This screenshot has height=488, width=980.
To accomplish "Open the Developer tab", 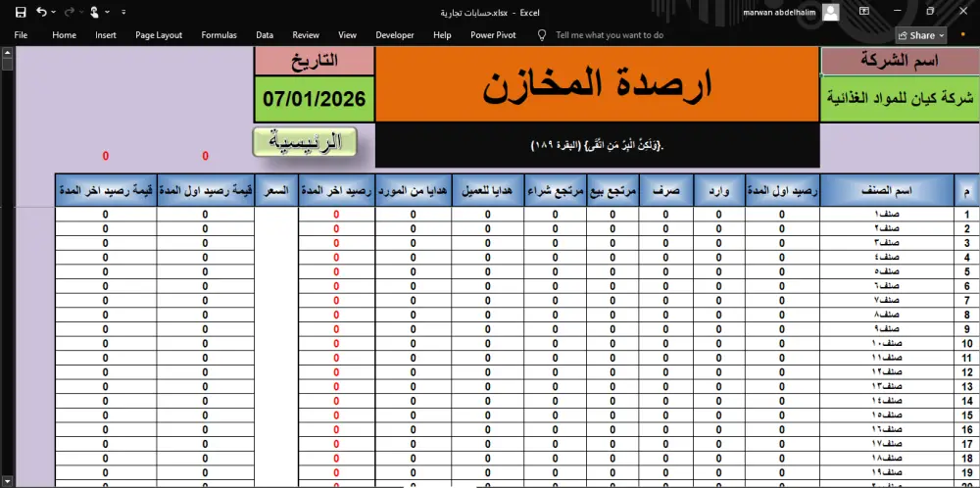I will (x=394, y=35).
